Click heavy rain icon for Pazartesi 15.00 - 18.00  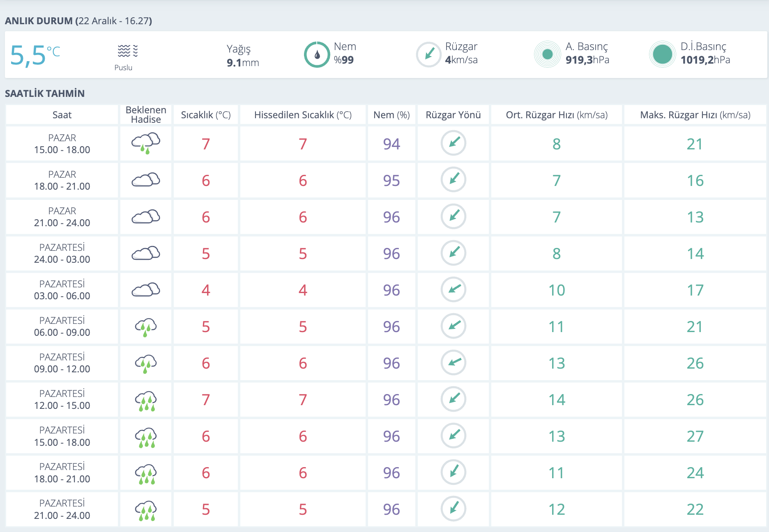[x=146, y=438]
